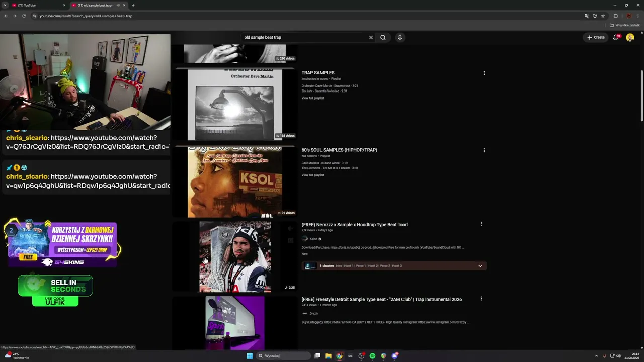Open the weather widget on the taskbar
This screenshot has height=362, width=644.
point(17,356)
